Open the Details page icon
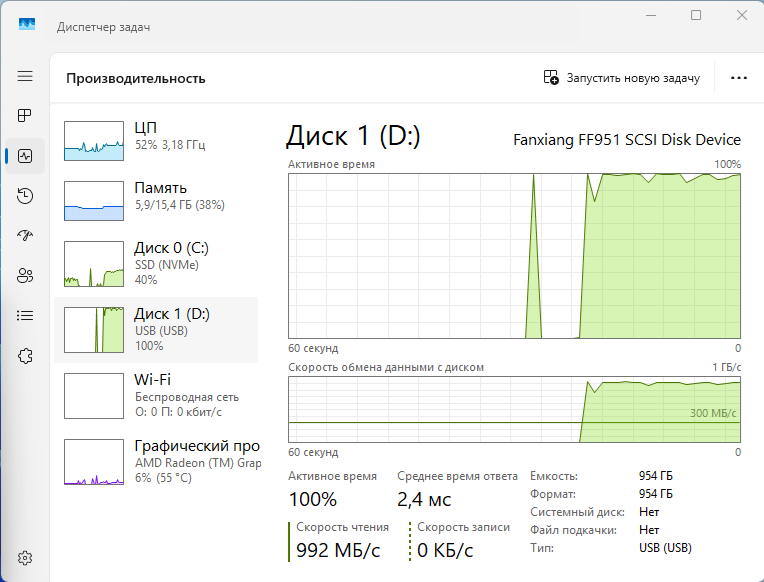Screen dimensions: 764x582 25,316
